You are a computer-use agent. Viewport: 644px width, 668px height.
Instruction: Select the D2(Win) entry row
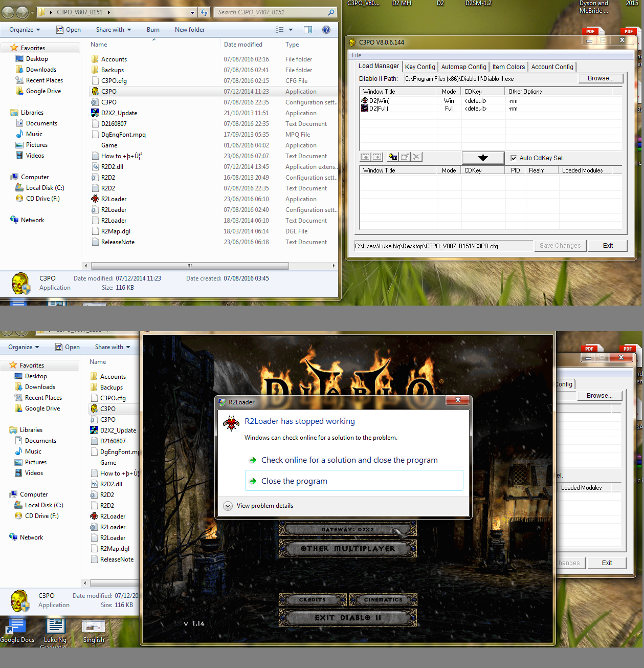tap(491, 101)
